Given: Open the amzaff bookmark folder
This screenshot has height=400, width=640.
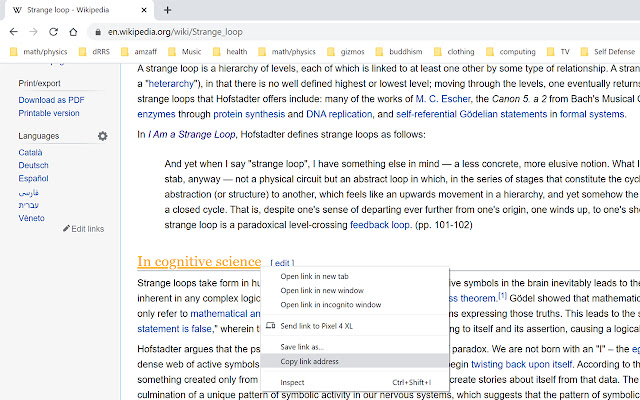Looking at the screenshot, I should (x=139, y=52).
